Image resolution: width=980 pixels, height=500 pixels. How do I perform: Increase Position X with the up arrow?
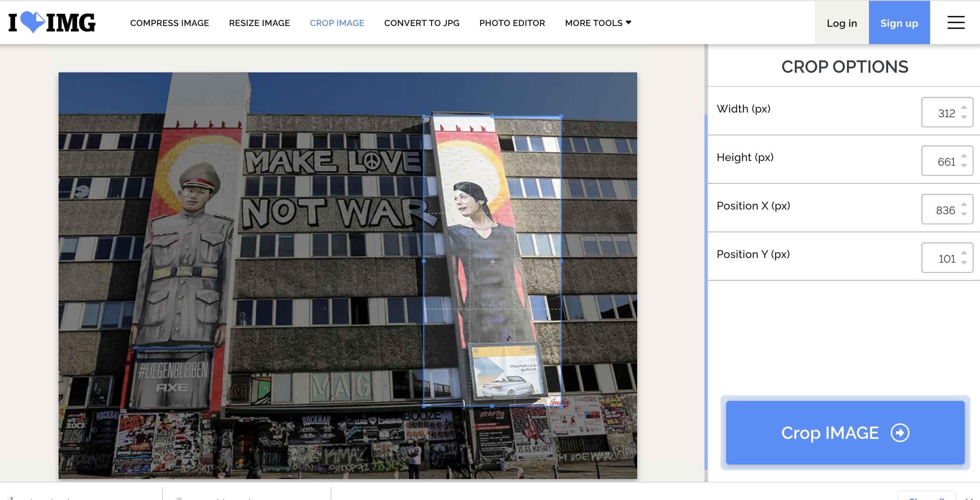click(964, 204)
